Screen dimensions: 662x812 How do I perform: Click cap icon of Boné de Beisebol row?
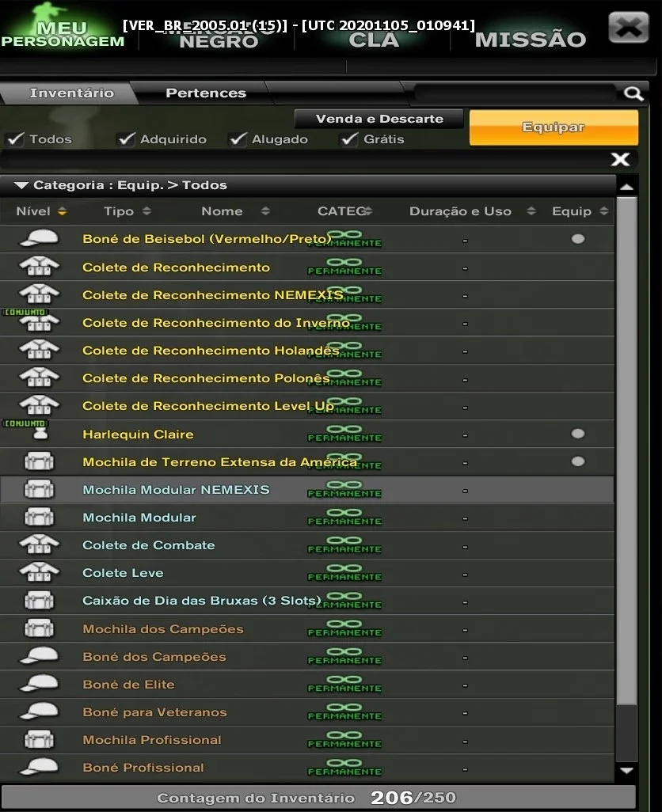pos(40,239)
